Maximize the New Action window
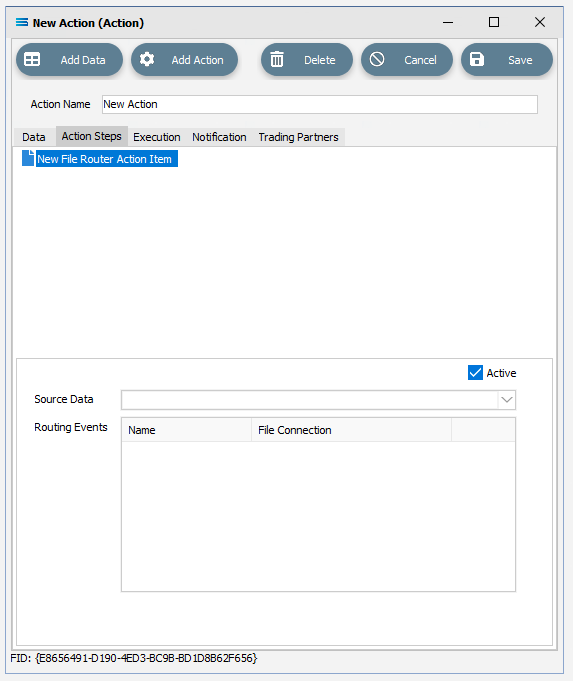Viewport: 573px width, 681px height. [494, 22]
